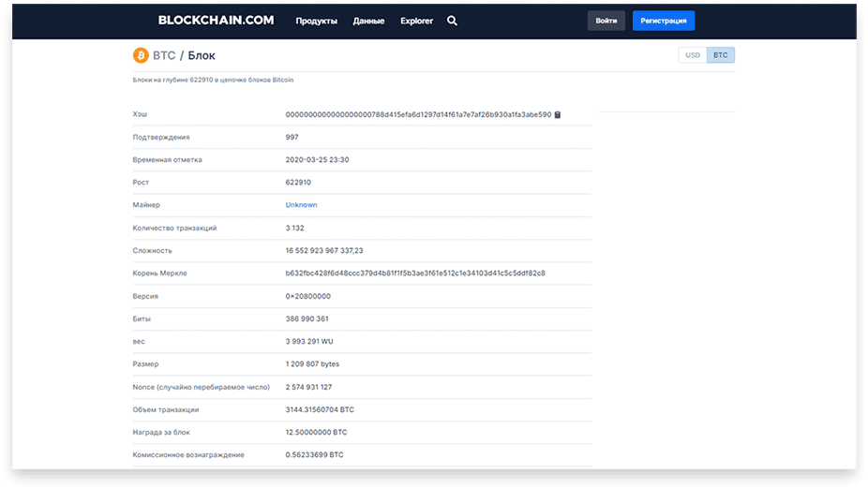Click the Хэш row label
This screenshot has height=488, width=868.
pos(140,114)
